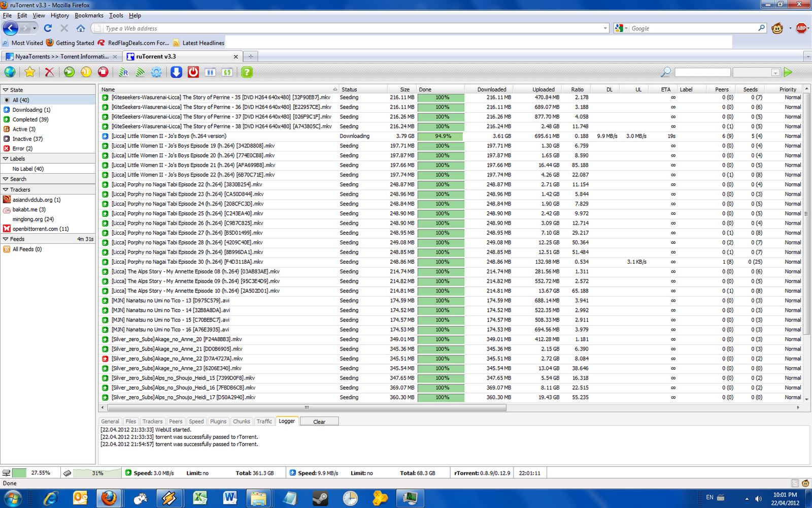Click in ruTorrent search input field
This screenshot has width=812, height=508.
pyautogui.click(x=702, y=72)
